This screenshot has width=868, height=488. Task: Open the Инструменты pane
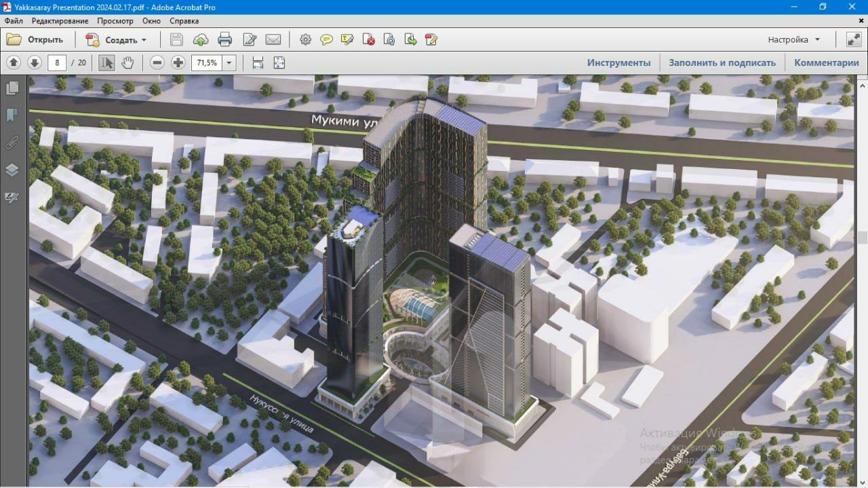click(618, 63)
